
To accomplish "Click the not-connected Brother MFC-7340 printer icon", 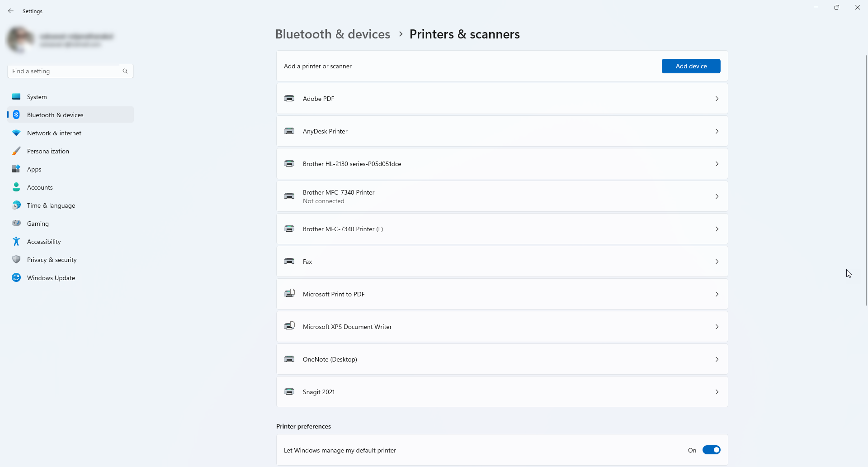I will tap(289, 196).
